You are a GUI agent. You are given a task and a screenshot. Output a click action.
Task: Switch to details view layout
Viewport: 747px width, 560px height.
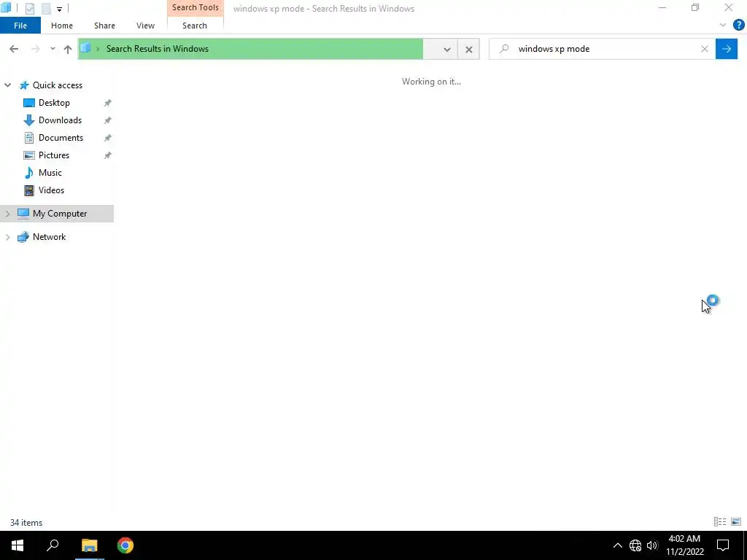click(720, 522)
